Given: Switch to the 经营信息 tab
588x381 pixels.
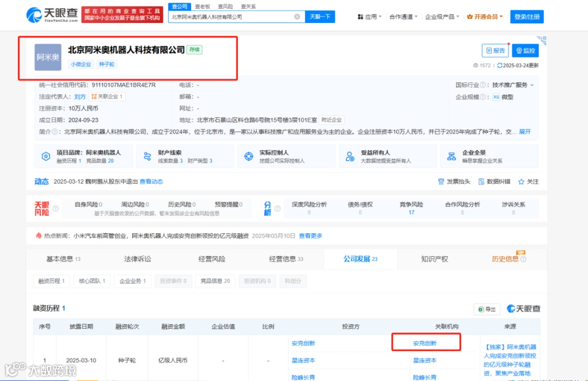Looking at the screenshot, I should coord(286,258).
